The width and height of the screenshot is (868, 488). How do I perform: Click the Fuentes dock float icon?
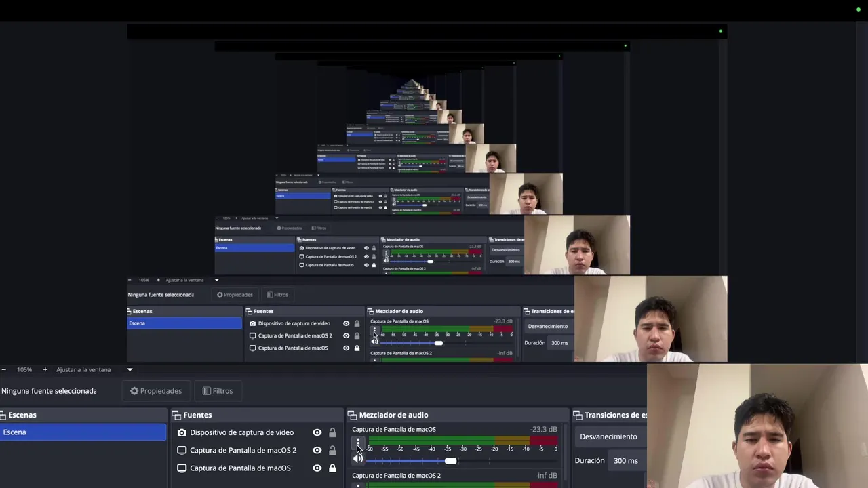177,415
